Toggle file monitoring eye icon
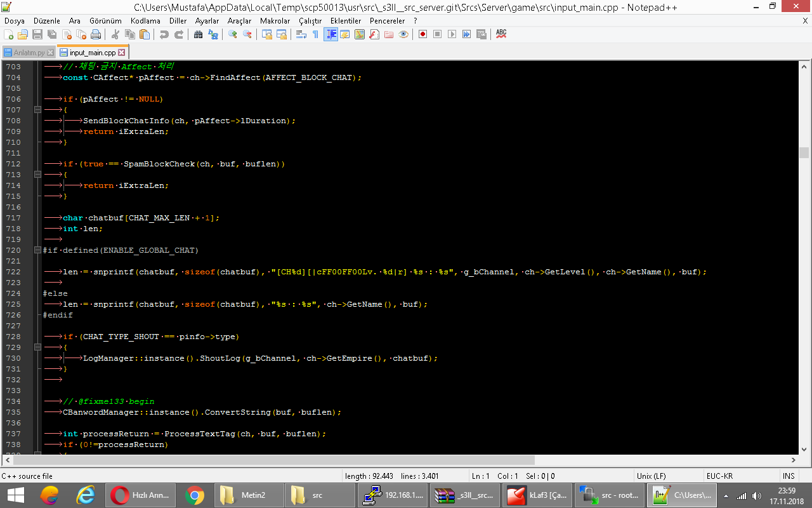This screenshot has height=508, width=812. 403,34
